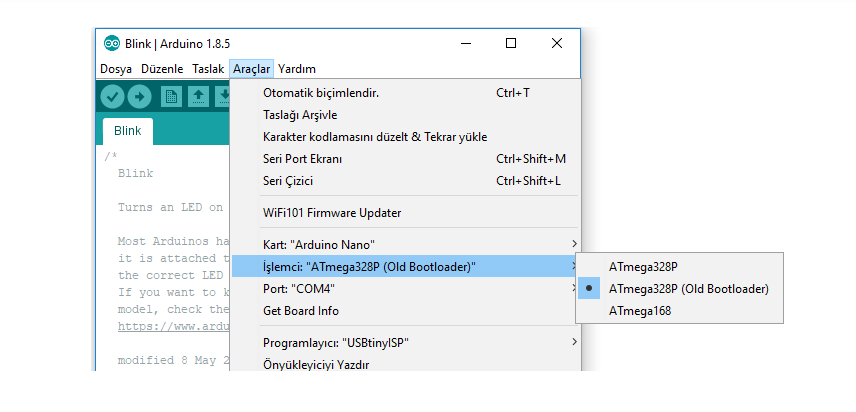Click the New sketch toolbar icon

point(171,97)
